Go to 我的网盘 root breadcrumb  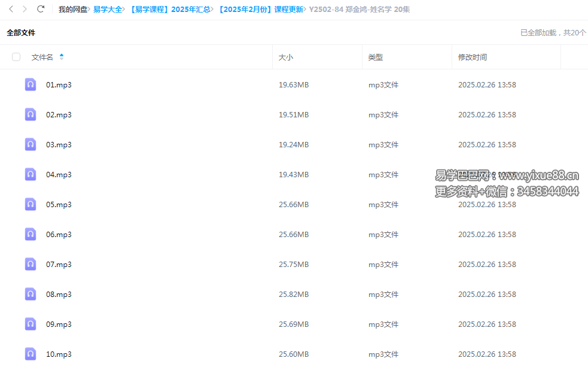tap(72, 10)
